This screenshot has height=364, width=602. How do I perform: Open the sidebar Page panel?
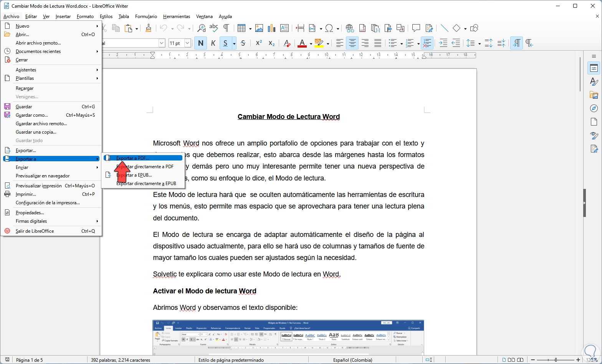click(x=594, y=122)
